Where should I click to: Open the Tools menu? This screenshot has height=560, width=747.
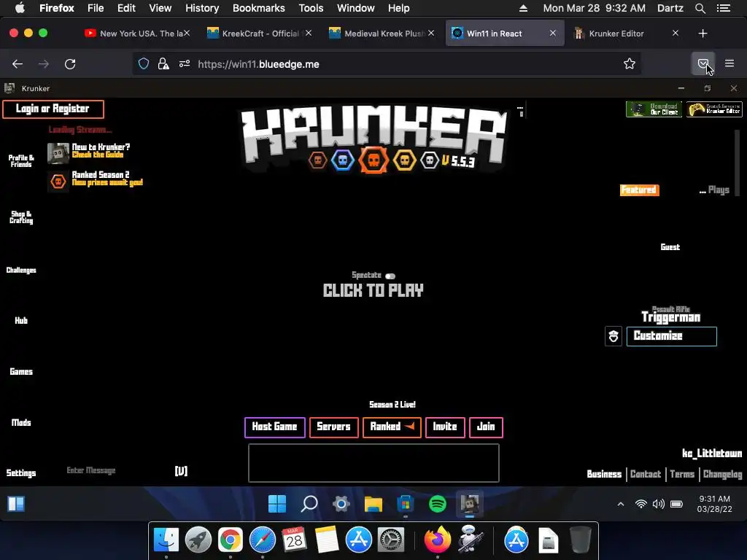311,8
